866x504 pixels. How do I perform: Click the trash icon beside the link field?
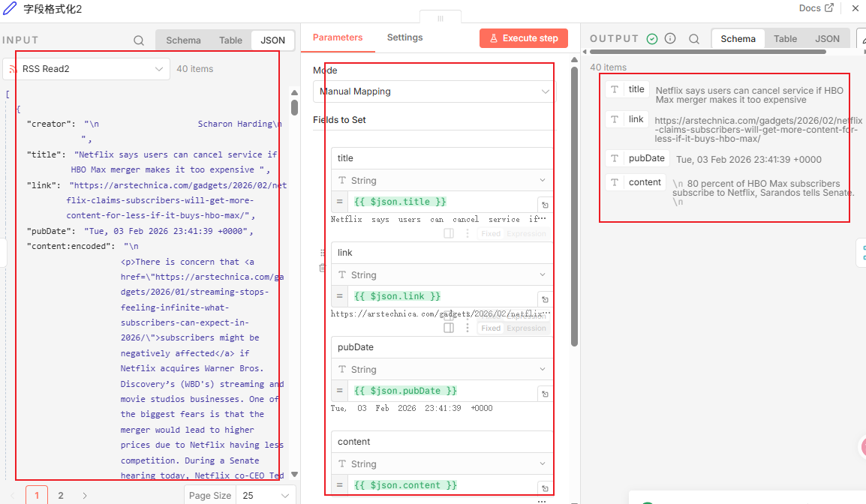click(x=323, y=268)
